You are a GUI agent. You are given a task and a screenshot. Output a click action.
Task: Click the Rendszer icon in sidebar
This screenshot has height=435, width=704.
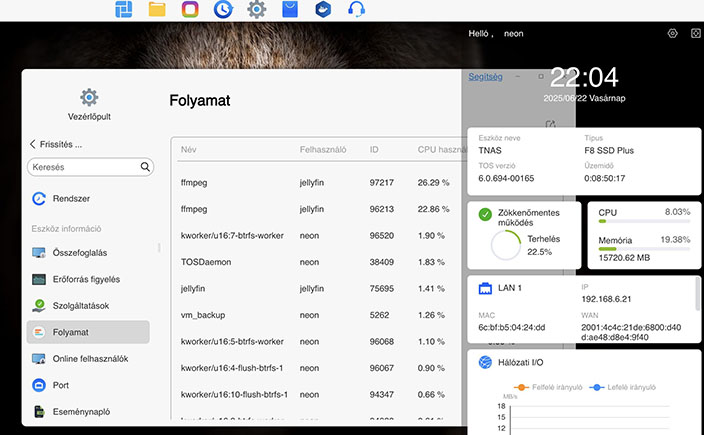coord(39,198)
